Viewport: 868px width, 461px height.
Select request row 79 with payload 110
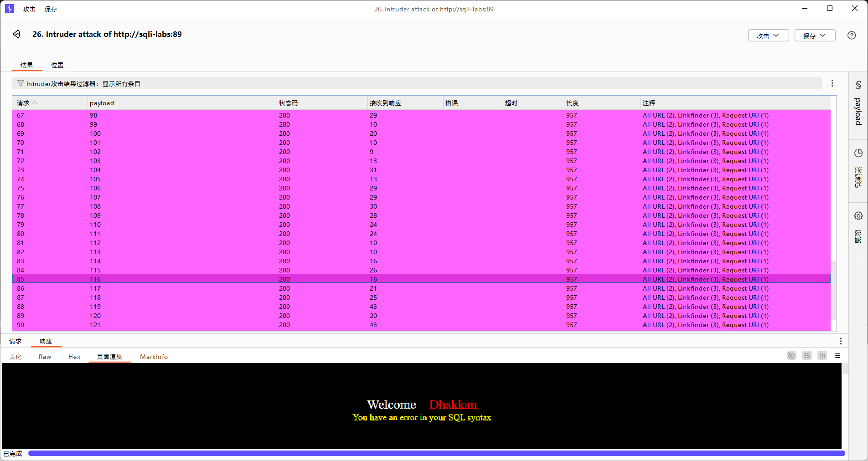[x=421, y=225]
